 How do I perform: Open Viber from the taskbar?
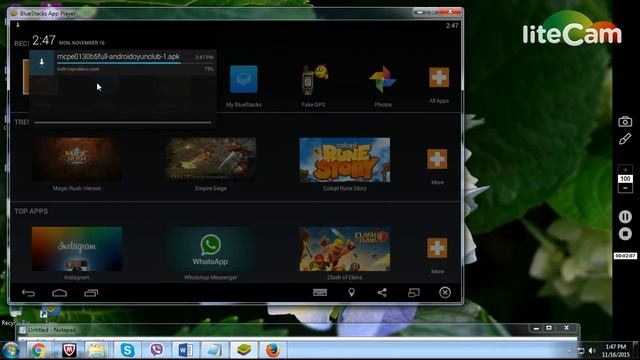point(156,350)
